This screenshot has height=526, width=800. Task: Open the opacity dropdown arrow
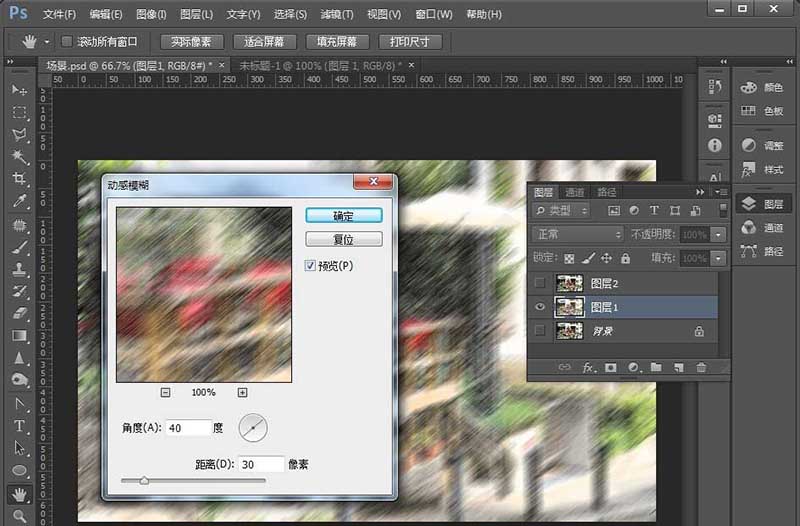[718, 235]
